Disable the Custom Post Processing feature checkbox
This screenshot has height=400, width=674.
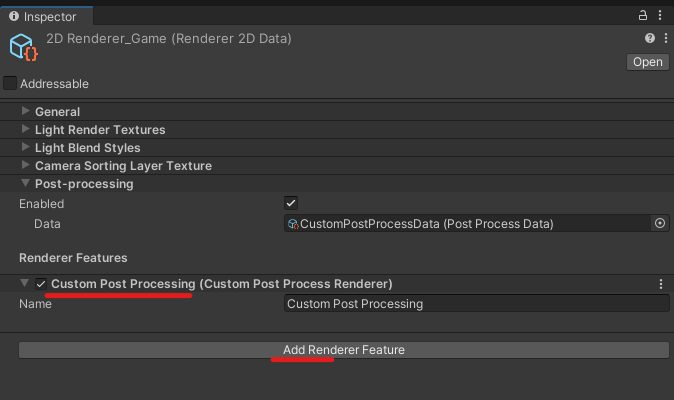[x=41, y=284]
